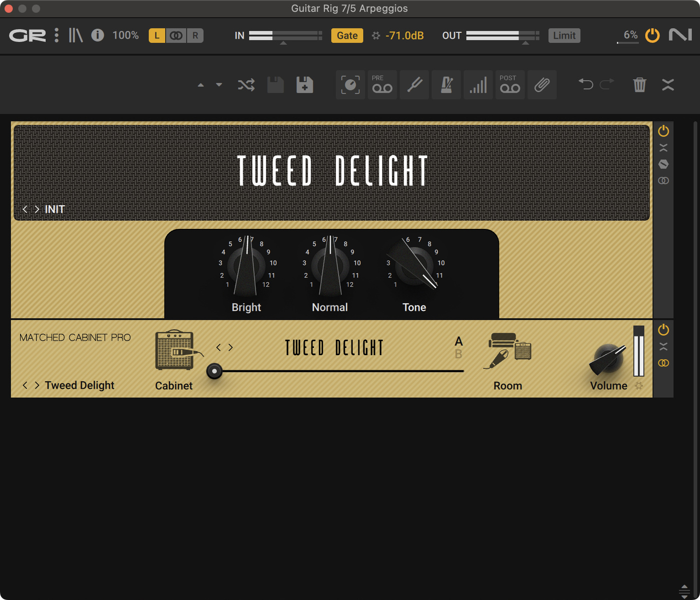Open the tuner tool
Viewport: 700px width, 600px height.
tap(414, 85)
